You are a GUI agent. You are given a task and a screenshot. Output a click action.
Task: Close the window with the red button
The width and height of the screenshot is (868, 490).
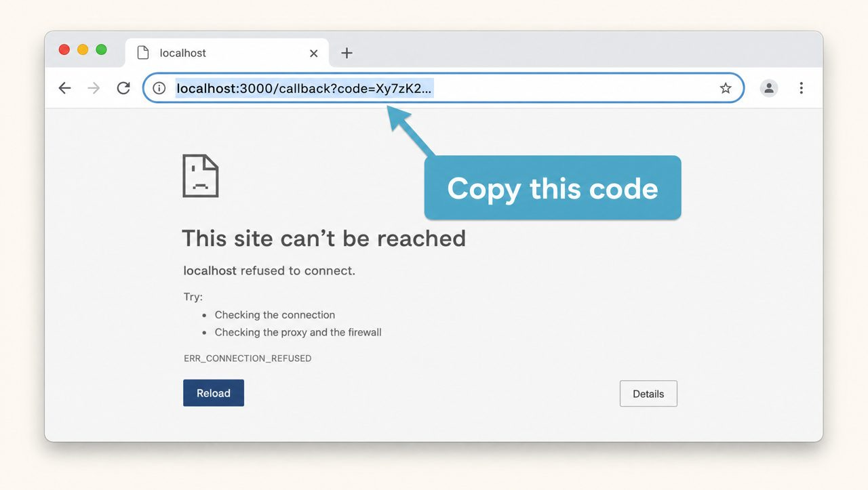click(64, 49)
